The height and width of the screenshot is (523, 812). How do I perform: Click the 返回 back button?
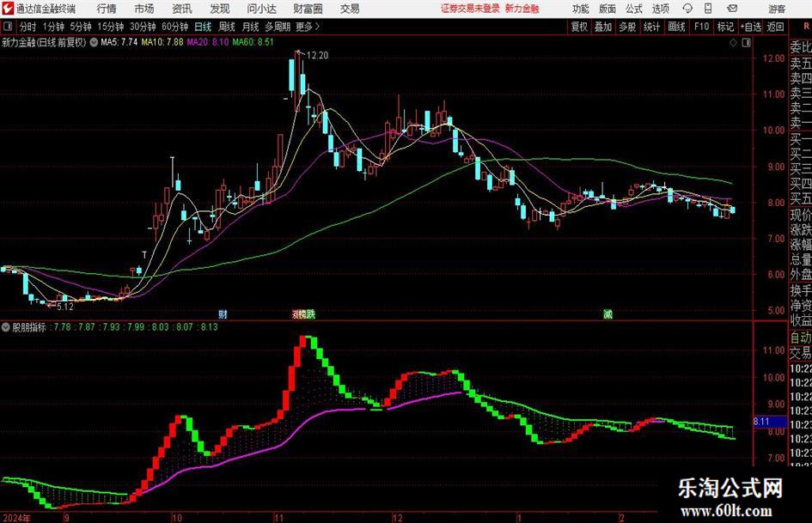pos(775,27)
